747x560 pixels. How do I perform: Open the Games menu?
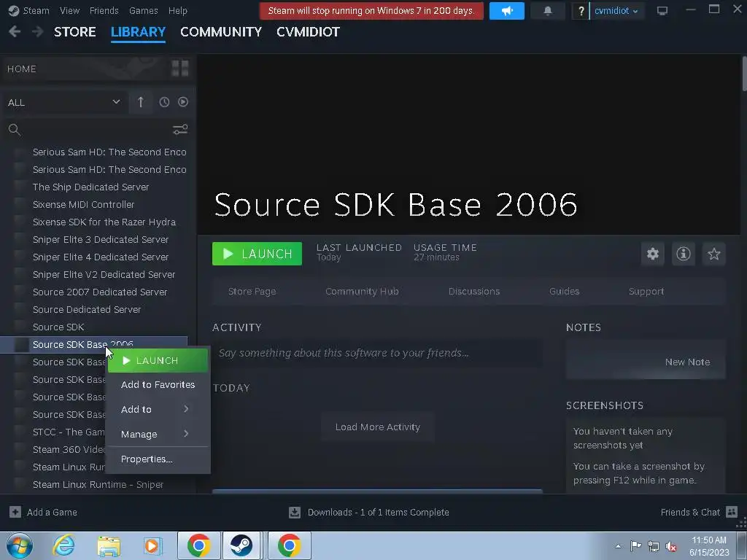[144, 10]
